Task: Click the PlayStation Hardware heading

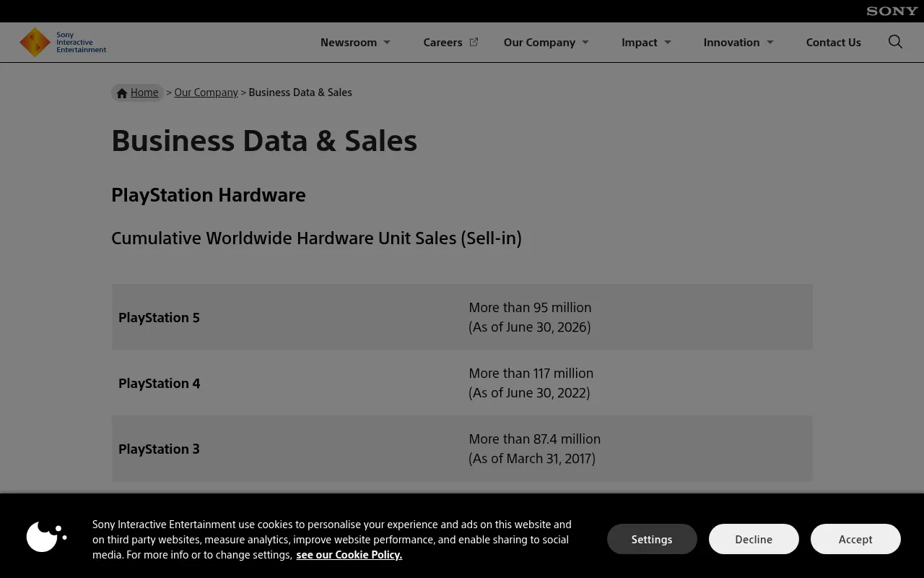Action: (x=209, y=195)
